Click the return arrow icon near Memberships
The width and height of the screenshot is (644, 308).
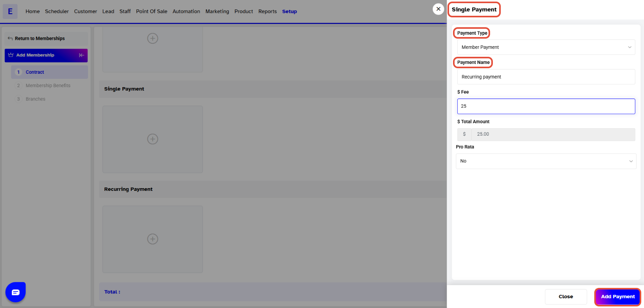(x=10, y=38)
